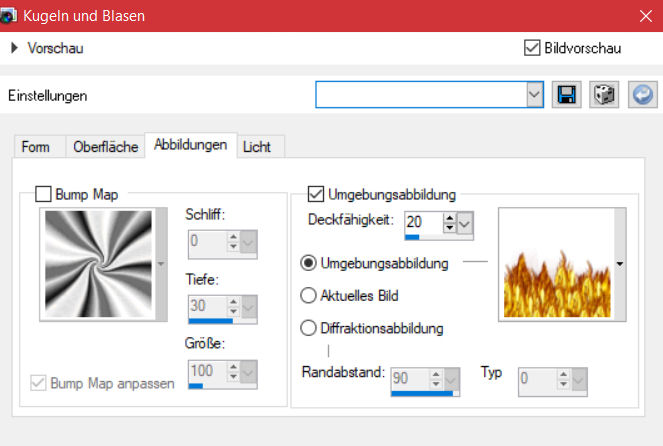Adjust the blue Größe slider bar

222,386
